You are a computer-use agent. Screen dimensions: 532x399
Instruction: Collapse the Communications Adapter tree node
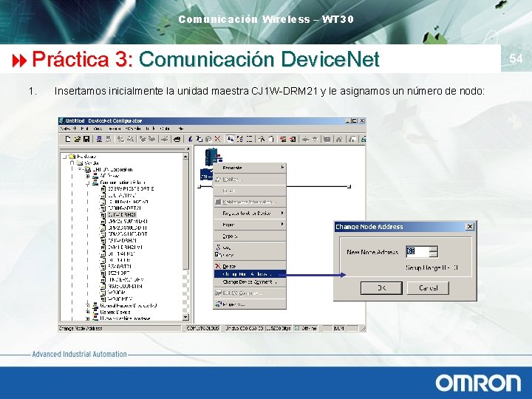click(x=87, y=183)
